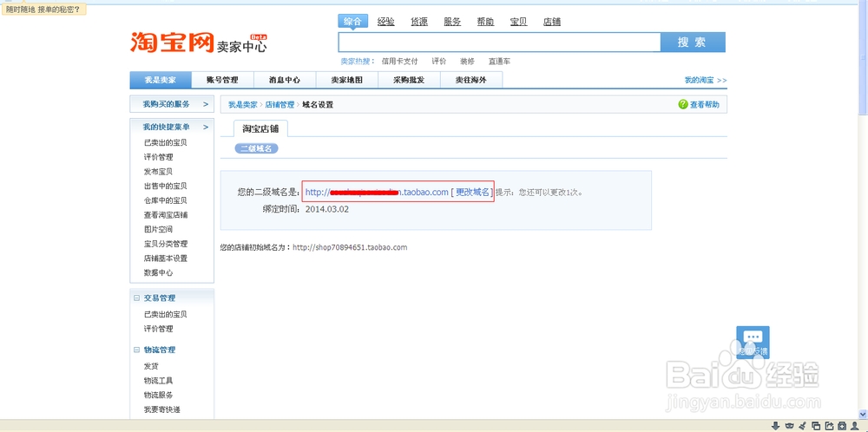The image size is (868, 432).
Task: Click hot search term 直通车
Action: (x=499, y=62)
